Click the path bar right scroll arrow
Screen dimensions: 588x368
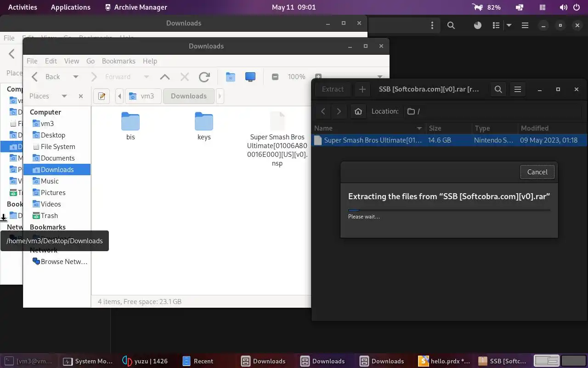[220, 96]
